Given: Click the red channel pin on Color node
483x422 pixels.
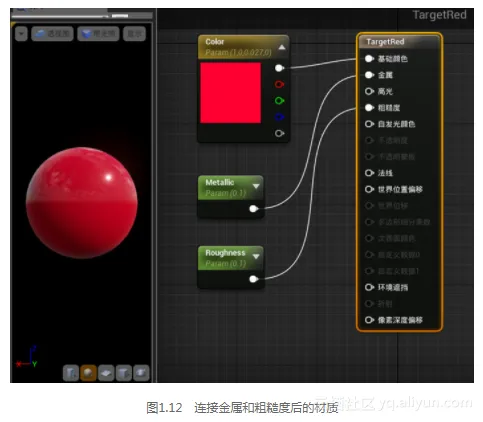Looking at the screenshot, I should (x=279, y=84).
